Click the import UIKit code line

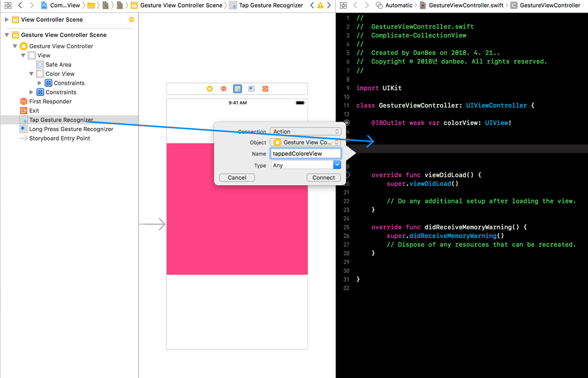point(379,88)
